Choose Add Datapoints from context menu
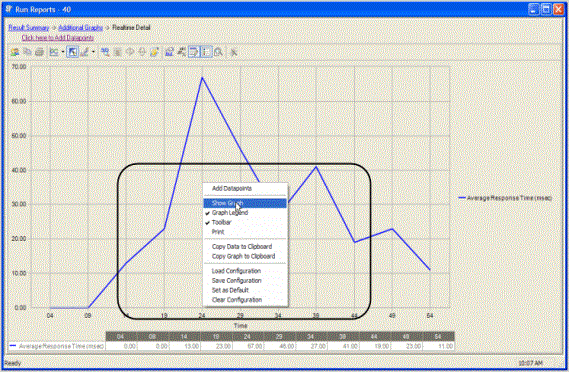The width and height of the screenshot is (569, 372). pos(232,188)
